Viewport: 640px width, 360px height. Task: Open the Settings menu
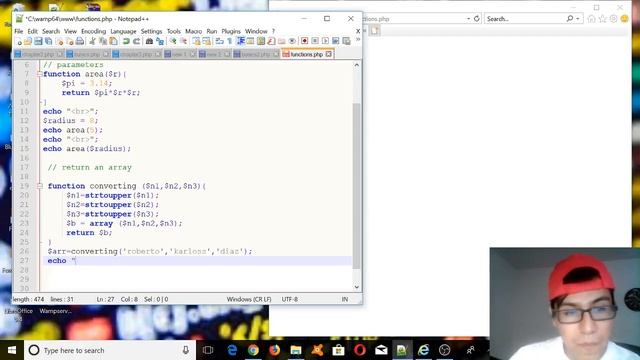coord(151,31)
